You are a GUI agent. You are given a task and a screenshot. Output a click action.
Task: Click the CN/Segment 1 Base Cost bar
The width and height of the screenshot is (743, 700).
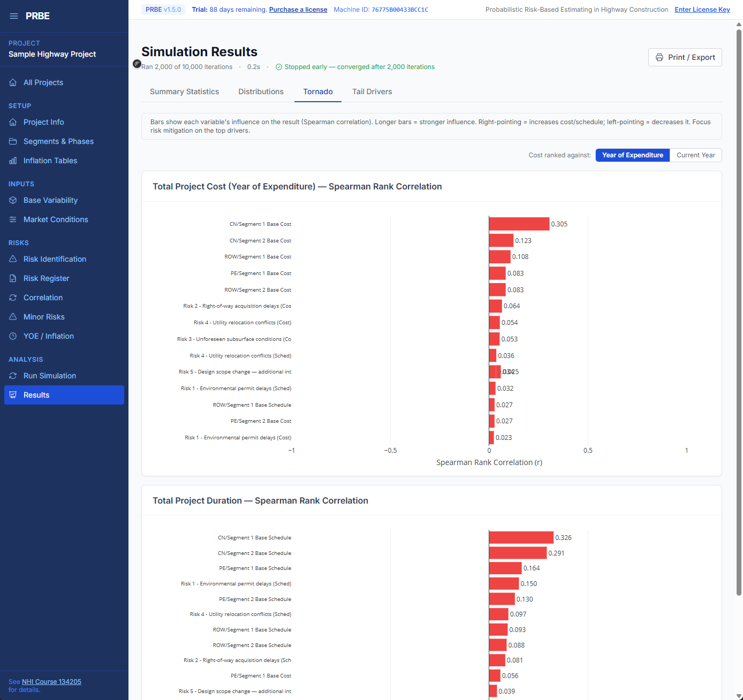[519, 224]
